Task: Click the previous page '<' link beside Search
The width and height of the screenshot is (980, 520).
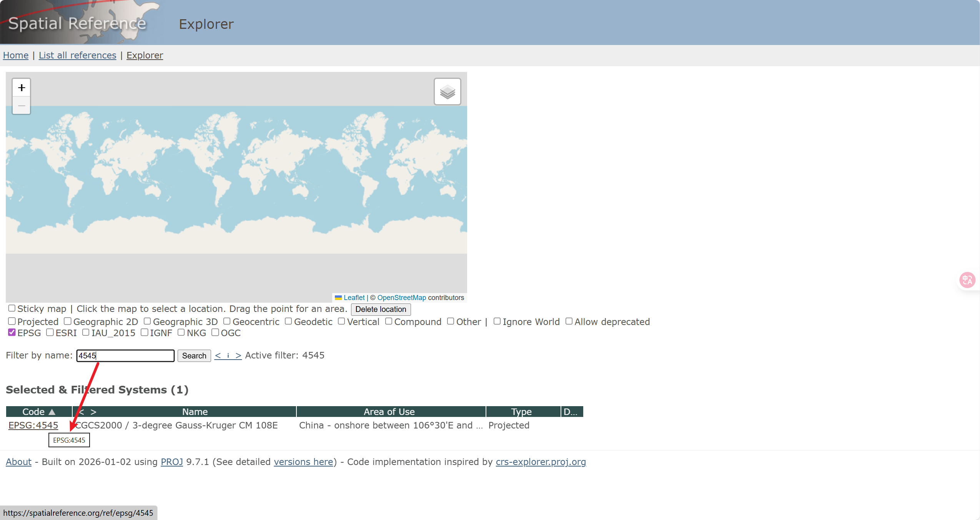Action: [218, 355]
